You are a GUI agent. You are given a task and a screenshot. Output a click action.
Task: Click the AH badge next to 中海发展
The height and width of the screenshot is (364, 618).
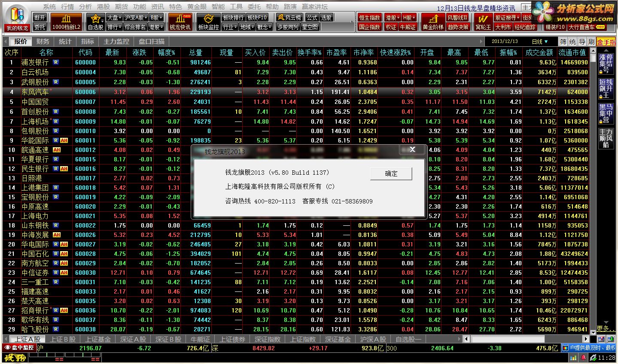point(57,235)
